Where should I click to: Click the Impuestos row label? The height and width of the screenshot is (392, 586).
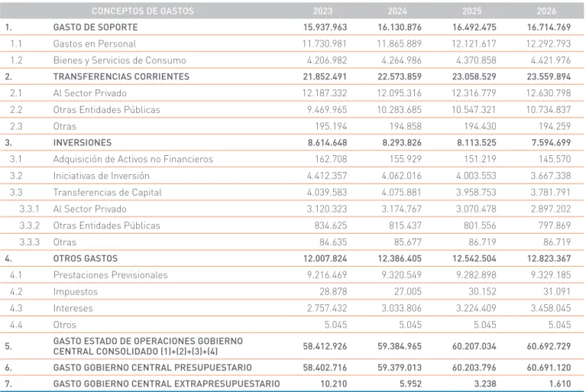(x=76, y=292)
